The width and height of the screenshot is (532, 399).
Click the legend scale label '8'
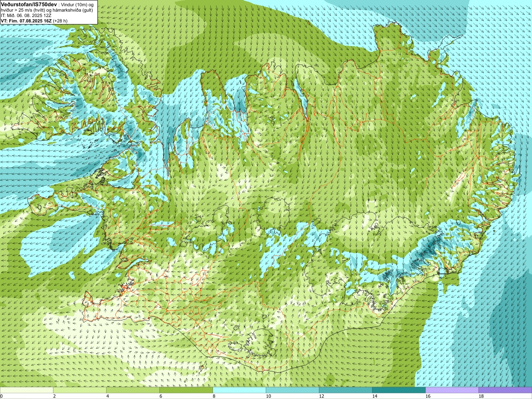pyautogui.click(x=214, y=397)
